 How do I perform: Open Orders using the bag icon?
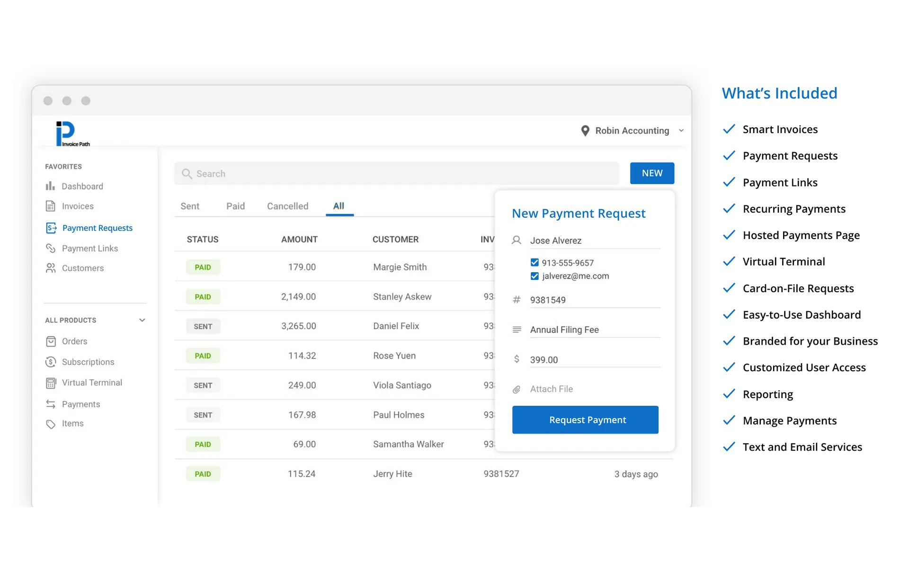[51, 341]
